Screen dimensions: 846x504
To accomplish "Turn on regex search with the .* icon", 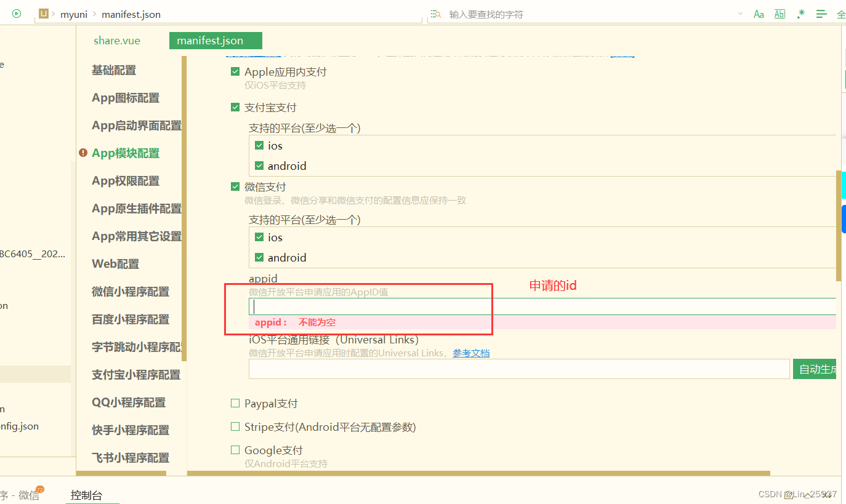I will (800, 13).
